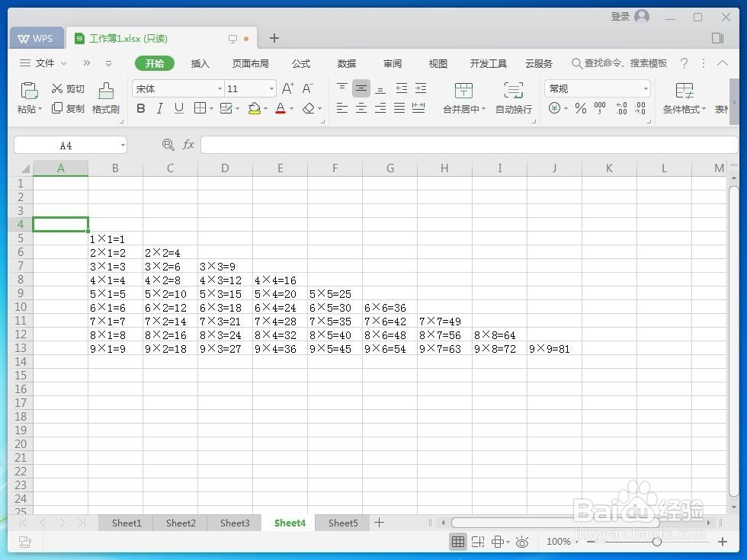Increase decimal places icon

click(621, 108)
